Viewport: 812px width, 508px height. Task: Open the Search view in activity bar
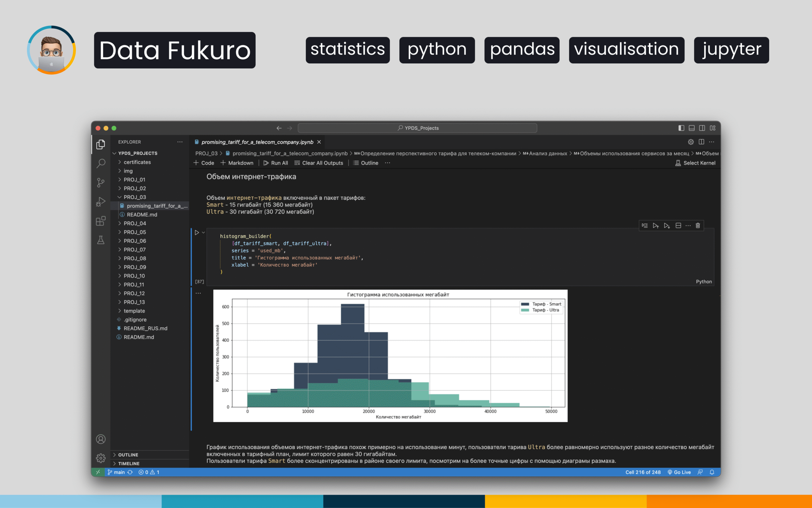101,164
